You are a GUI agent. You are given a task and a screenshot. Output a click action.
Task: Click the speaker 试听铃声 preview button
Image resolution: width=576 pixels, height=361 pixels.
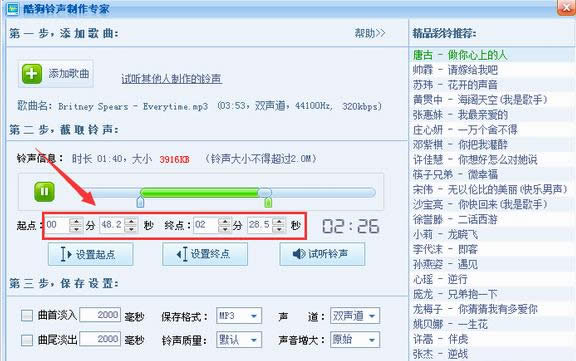322,254
